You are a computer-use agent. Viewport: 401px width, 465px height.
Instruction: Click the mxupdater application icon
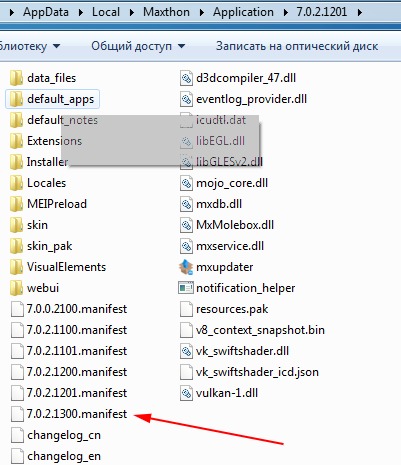click(186, 267)
